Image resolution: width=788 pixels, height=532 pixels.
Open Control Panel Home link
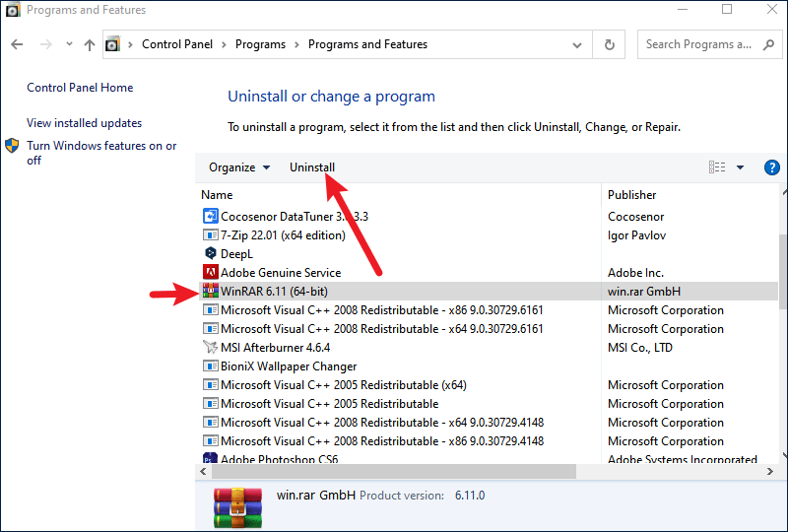80,88
